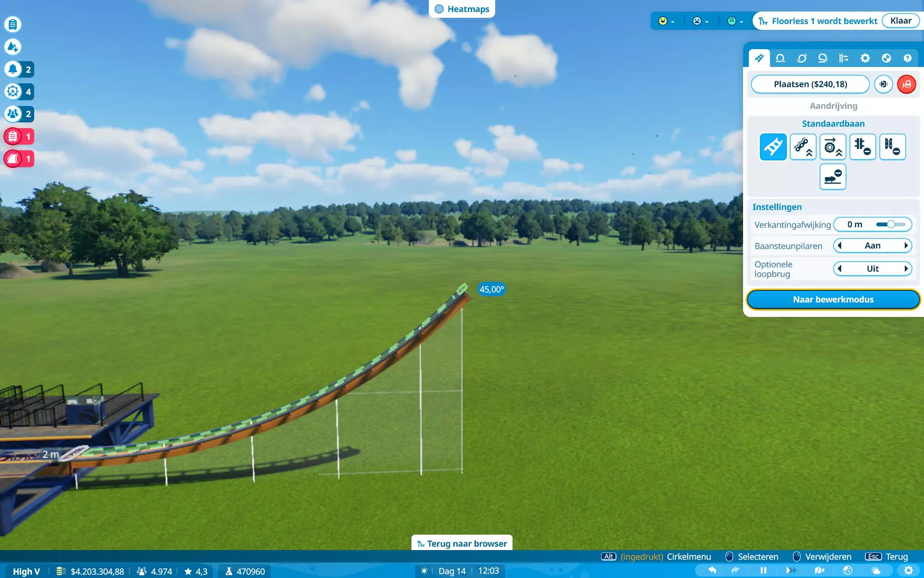Select the chain lift track piece
This screenshot has height=578, width=924.
pyautogui.click(x=803, y=147)
